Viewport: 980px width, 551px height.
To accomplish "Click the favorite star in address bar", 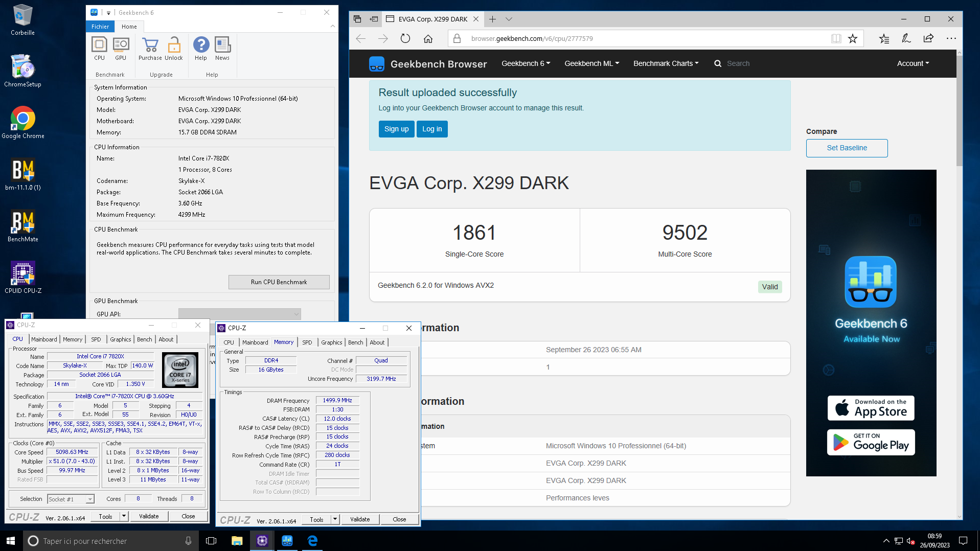I will [x=853, y=38].
